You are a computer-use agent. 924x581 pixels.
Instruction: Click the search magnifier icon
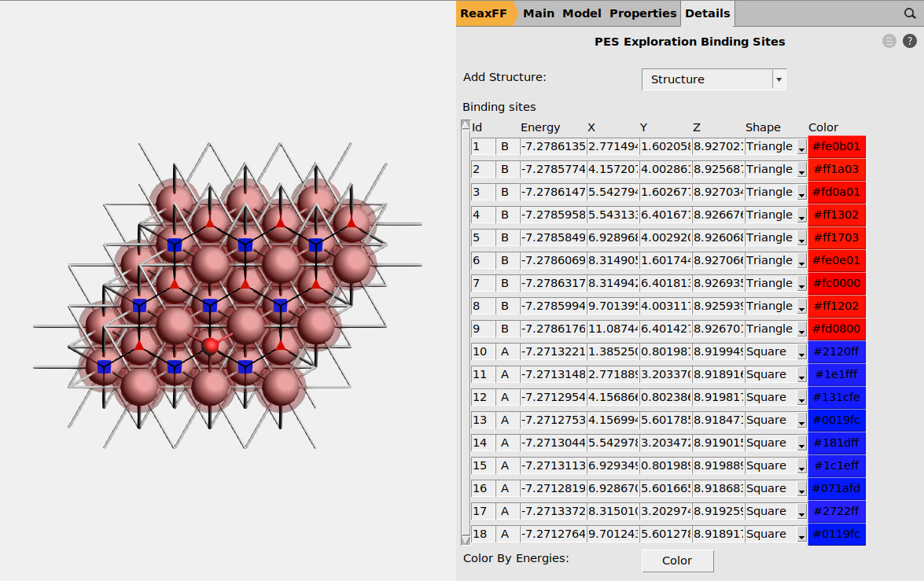coord(909,13)
